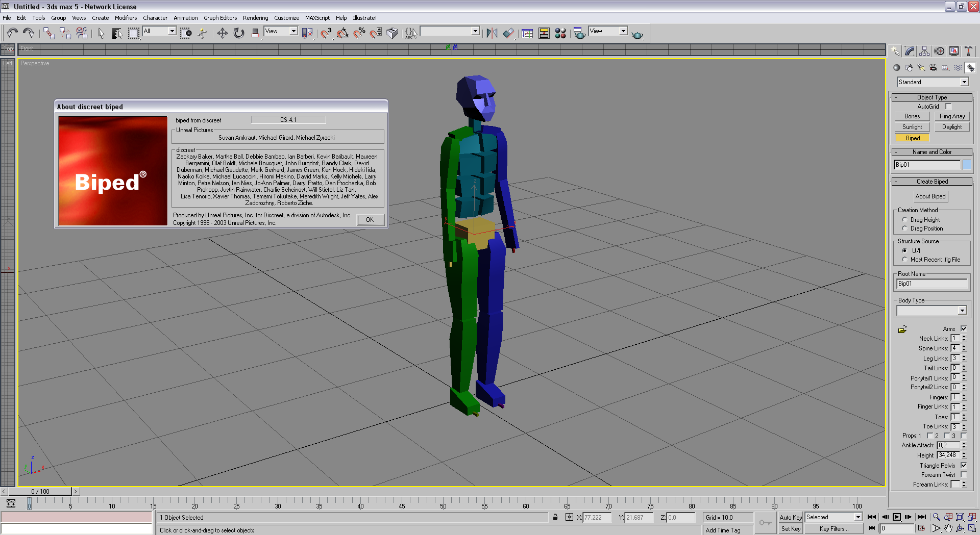The height and width of the screenshot is (535, 980).
Task: Select the Space Warps waves icon
Action: (958, 68)
